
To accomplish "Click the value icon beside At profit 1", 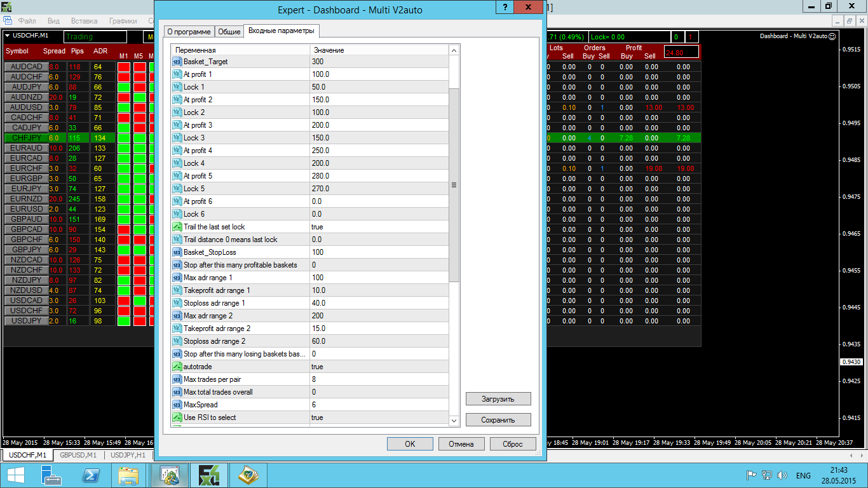I will pos(177,74).
